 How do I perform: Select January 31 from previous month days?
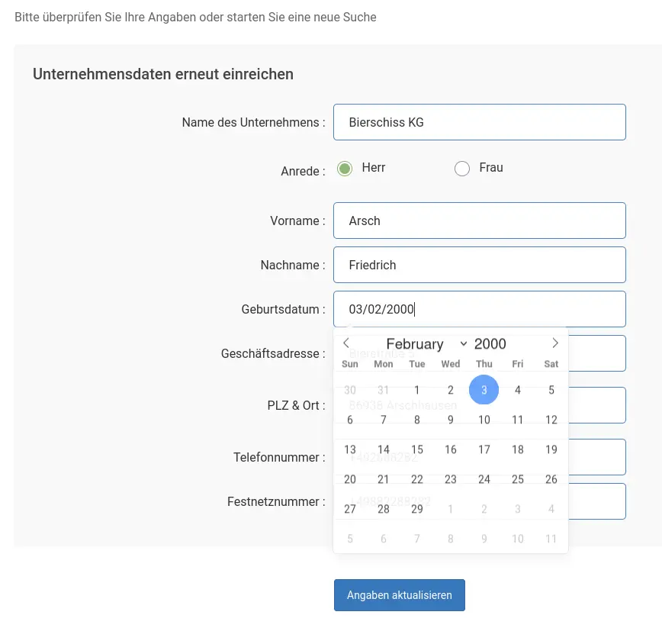[384, 390]
